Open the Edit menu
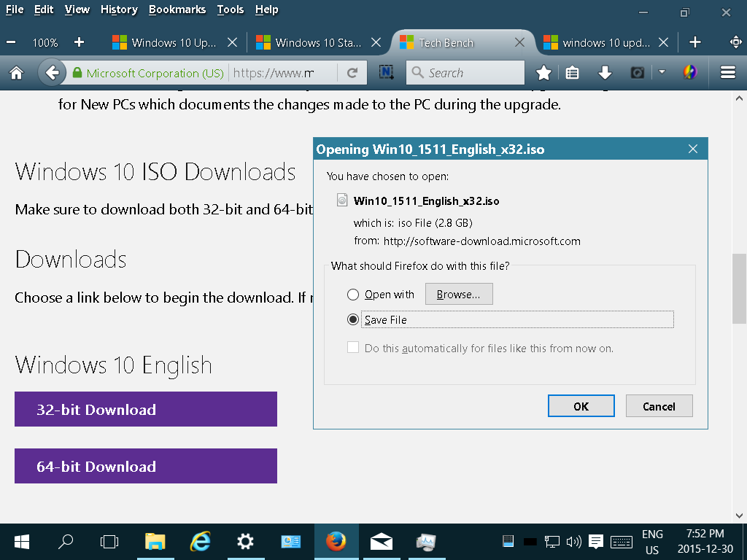Viewport: 747px width, 560px height. pos(44,9)
